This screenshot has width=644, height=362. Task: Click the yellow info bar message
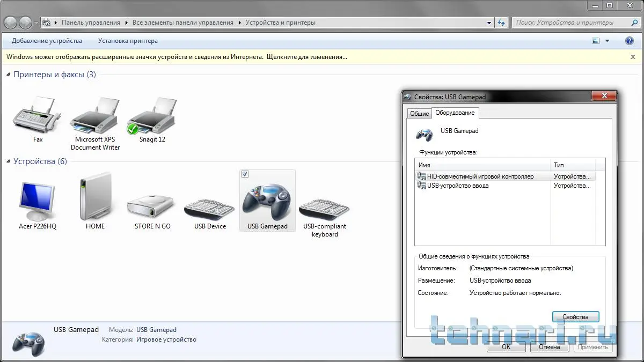click(177, 57)
